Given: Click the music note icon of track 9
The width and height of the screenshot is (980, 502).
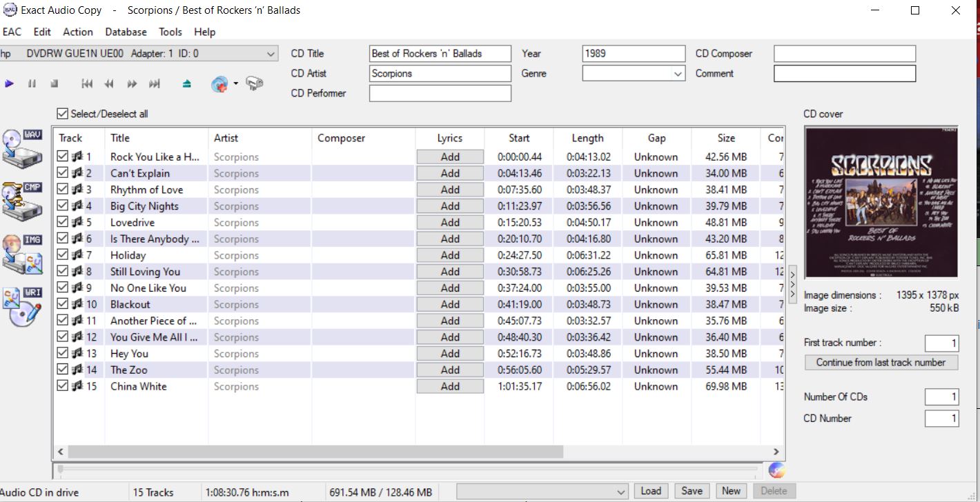Looking at the screenshot, I should tap(77, 288).
